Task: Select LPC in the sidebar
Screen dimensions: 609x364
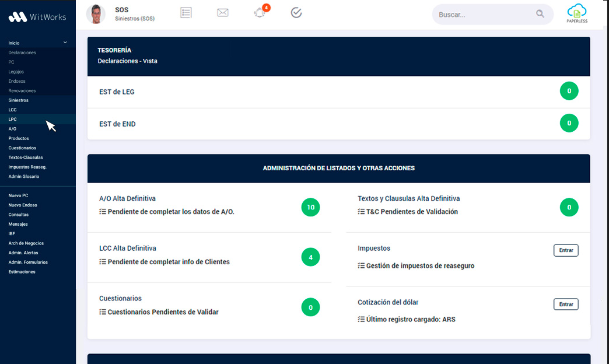Action: coord(12,119)
